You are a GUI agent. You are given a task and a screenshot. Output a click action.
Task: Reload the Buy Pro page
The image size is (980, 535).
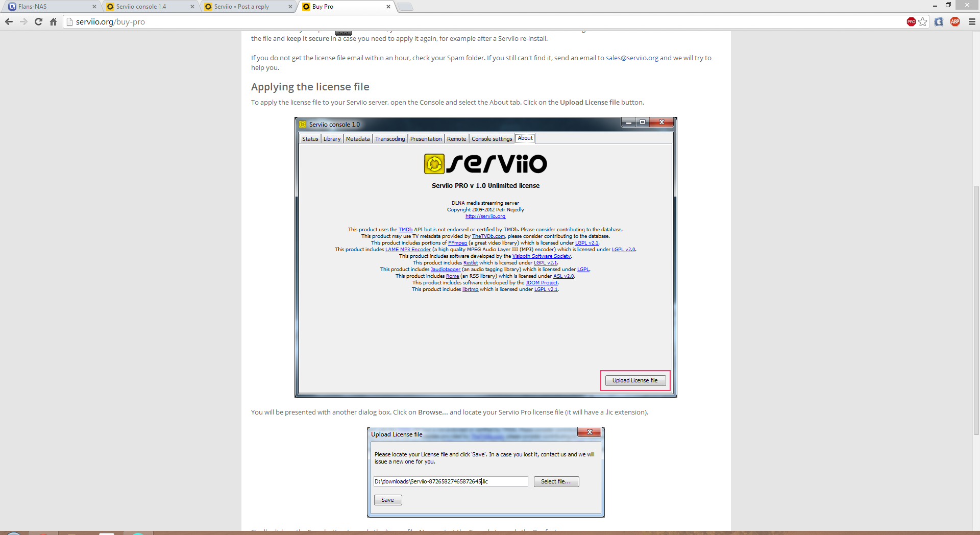pos(38,21)
